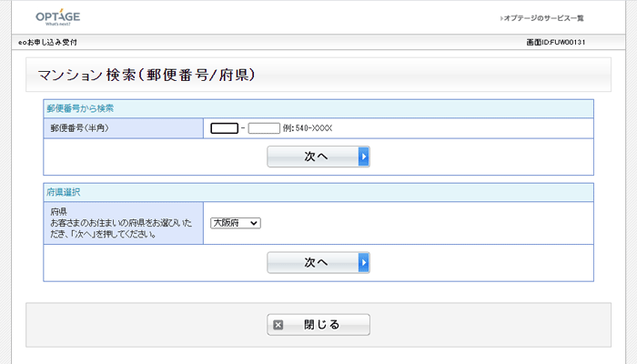Click blue arrow on postal code 次へ button
The image size is (637, 364).
[364, 157]
